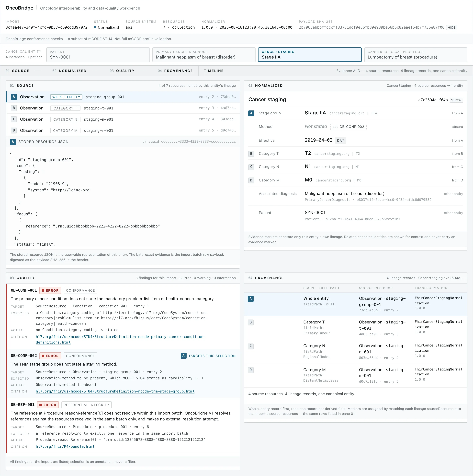The image size is (473, 476).
Task: Click the OncoBridge logo title
Action: coord(19,8)
